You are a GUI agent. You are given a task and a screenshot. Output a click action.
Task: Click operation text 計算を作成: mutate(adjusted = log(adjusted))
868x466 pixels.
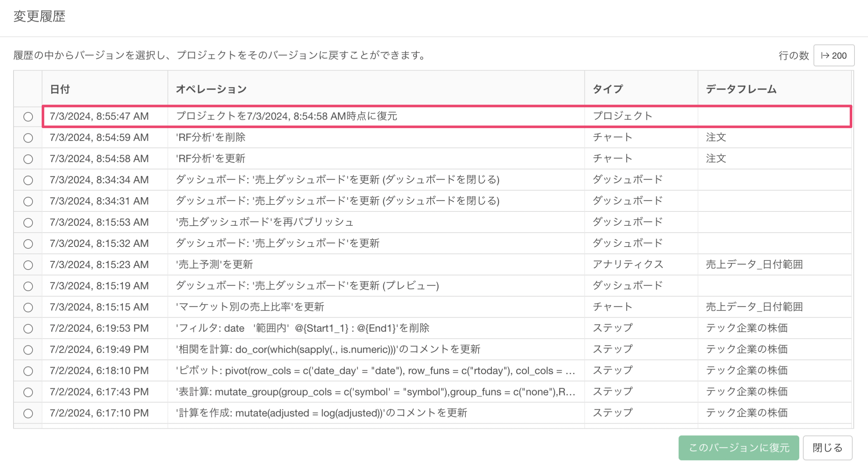point(321,413)
